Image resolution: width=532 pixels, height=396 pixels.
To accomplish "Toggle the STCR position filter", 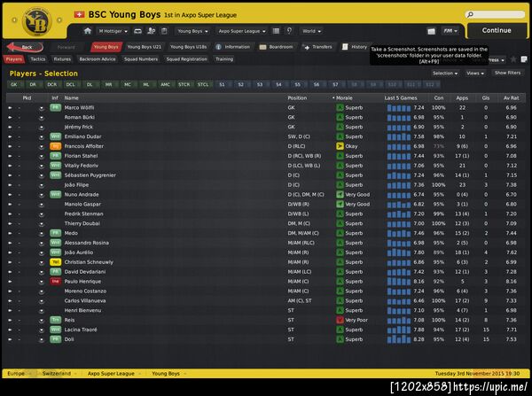I will (184, 84).
